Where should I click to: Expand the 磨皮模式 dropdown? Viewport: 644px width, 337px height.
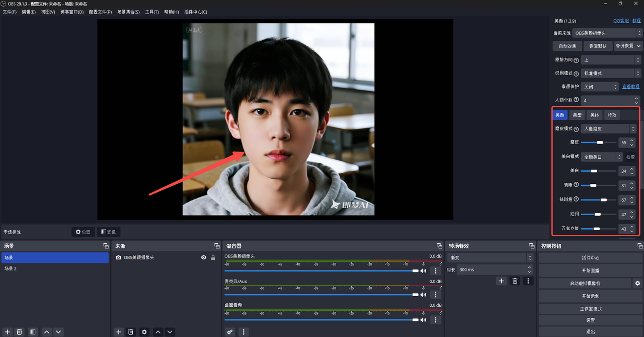[608, 129]
